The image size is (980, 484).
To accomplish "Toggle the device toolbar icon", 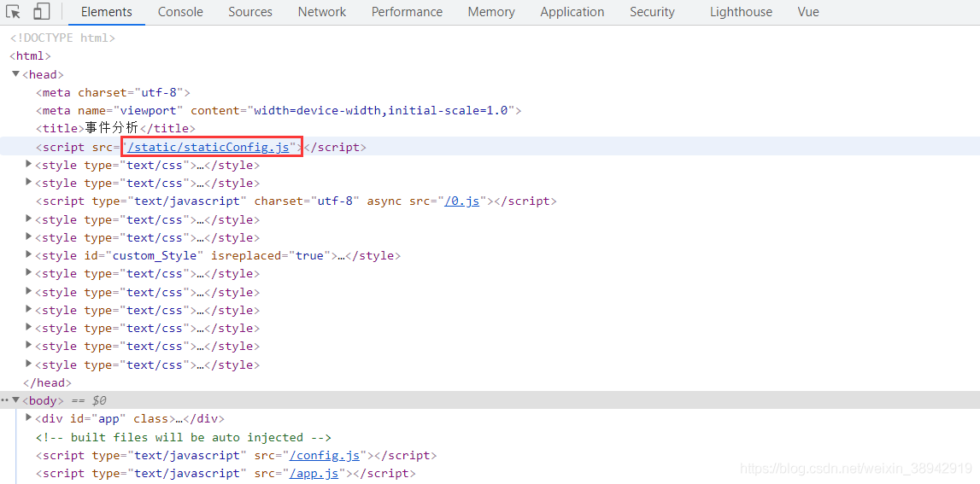I will point(41,12).
